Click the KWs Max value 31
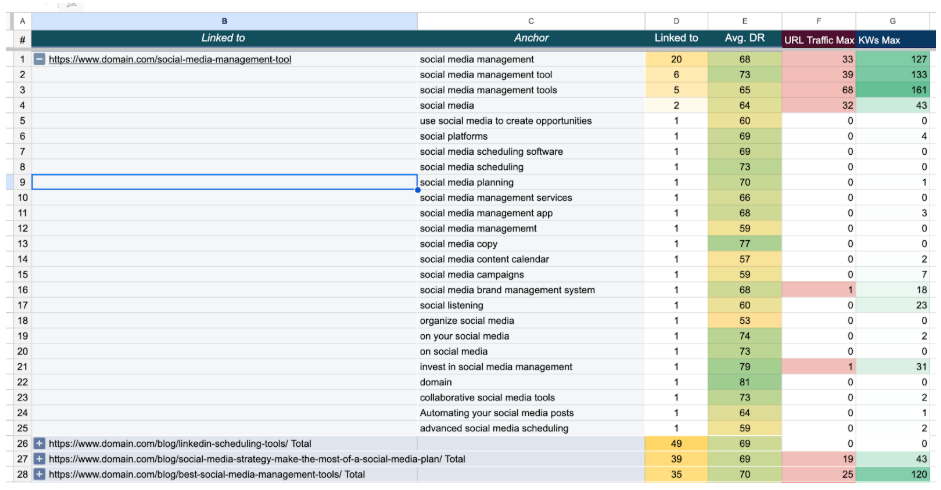941x490 pixels. pyautogui.click(x=894, y=367)
